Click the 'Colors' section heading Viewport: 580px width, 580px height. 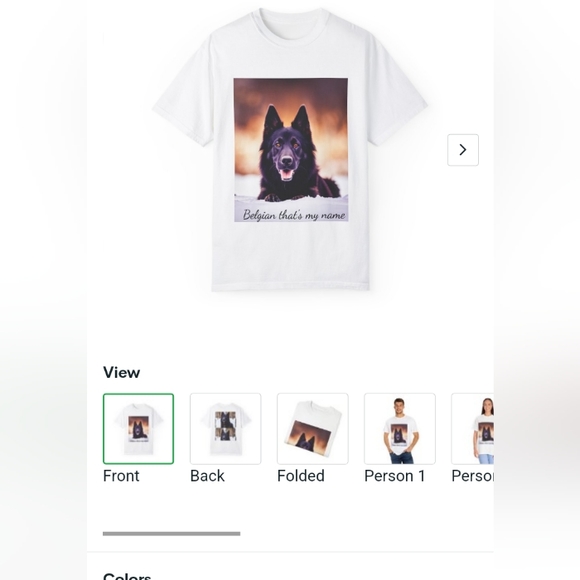(x=127, y=576)
